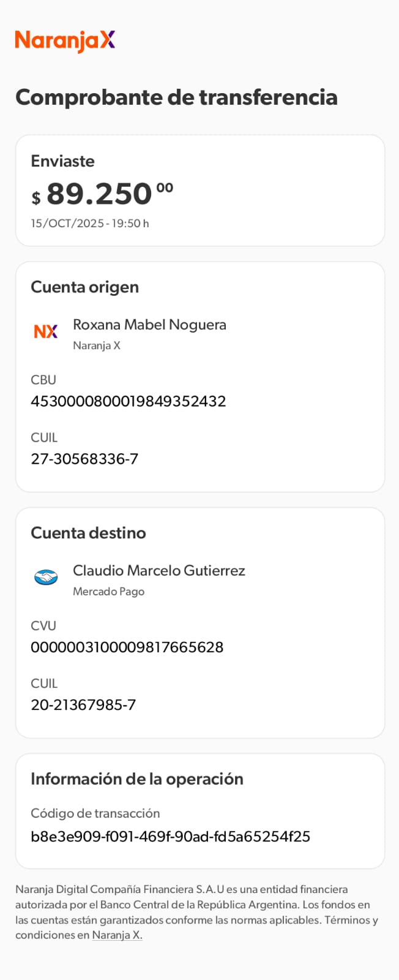Image resolution: width=399 pixels, height=980 pixels.
Task: Select the name Claudio Marcelo Gutierrez
Action: [159, 571]
